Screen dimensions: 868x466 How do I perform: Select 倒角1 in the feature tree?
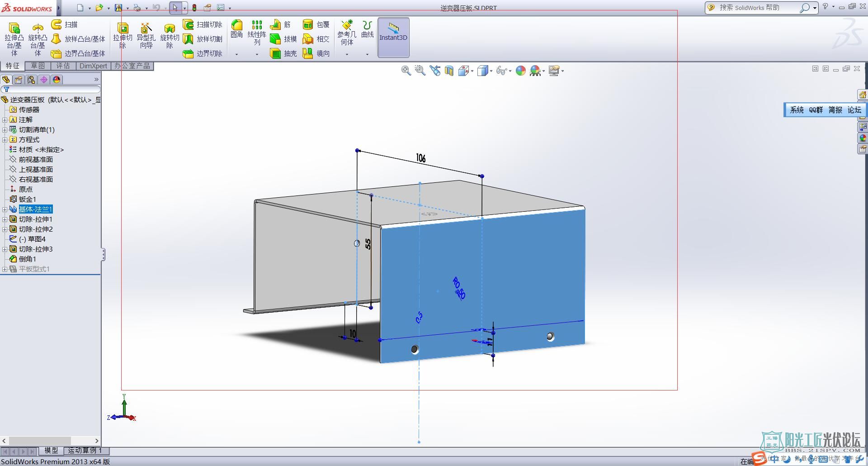coord(27,259)
